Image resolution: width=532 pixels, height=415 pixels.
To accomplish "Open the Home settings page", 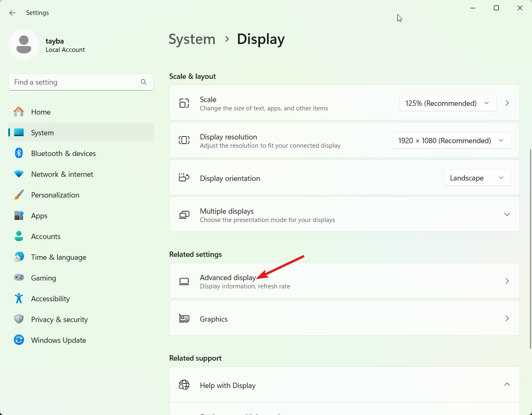I will pos(81,112).
